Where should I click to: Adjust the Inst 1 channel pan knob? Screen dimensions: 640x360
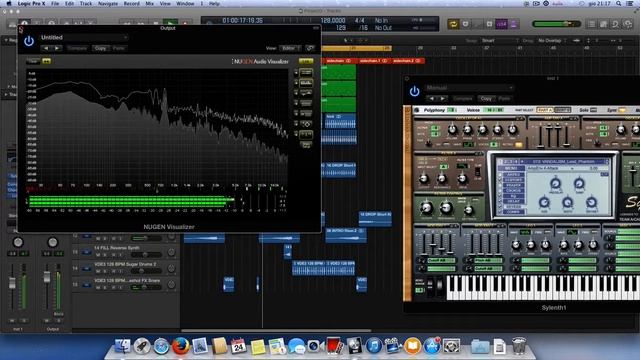pyautogui.click(x=18, y=242)
